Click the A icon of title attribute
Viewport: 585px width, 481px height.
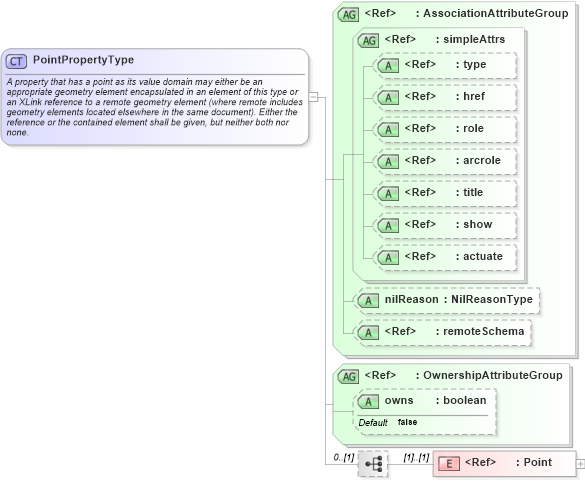(x=388, y=194)
